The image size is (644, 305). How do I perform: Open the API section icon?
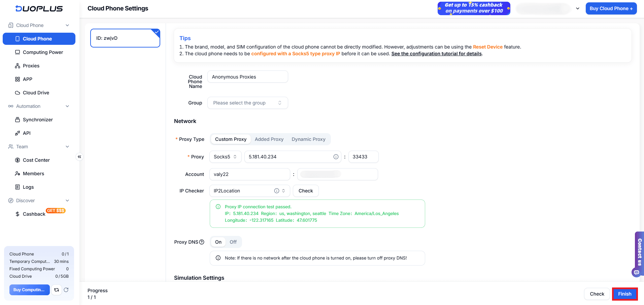[18, 133]
